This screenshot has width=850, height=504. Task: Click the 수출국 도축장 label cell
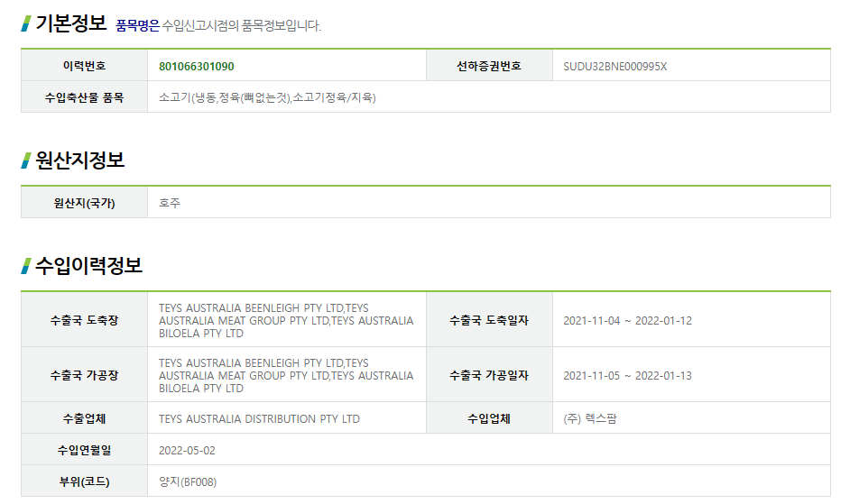point(84,320)
